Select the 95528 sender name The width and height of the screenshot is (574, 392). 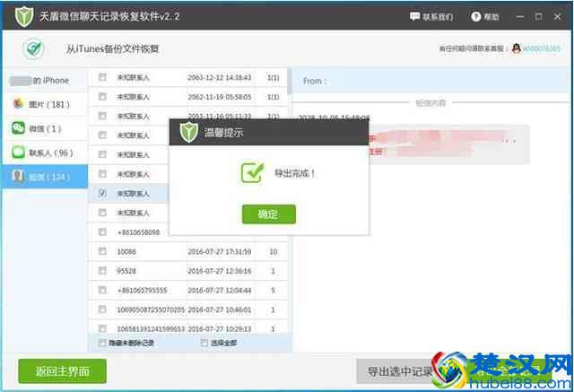click(x=126, y=271)
